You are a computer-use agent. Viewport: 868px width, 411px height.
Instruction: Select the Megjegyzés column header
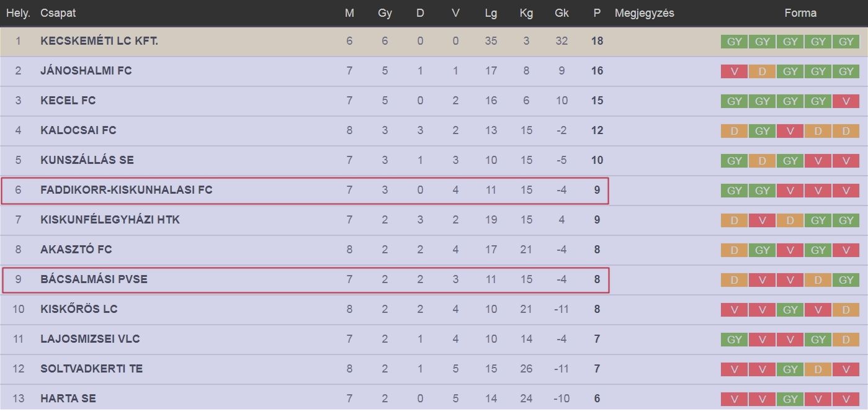644,13
